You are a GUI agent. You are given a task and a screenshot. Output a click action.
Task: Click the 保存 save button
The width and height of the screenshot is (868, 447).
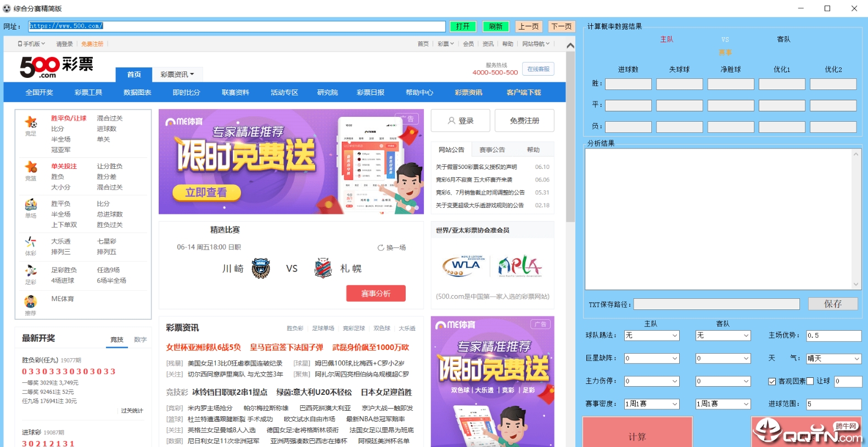[x=833, y=304]
